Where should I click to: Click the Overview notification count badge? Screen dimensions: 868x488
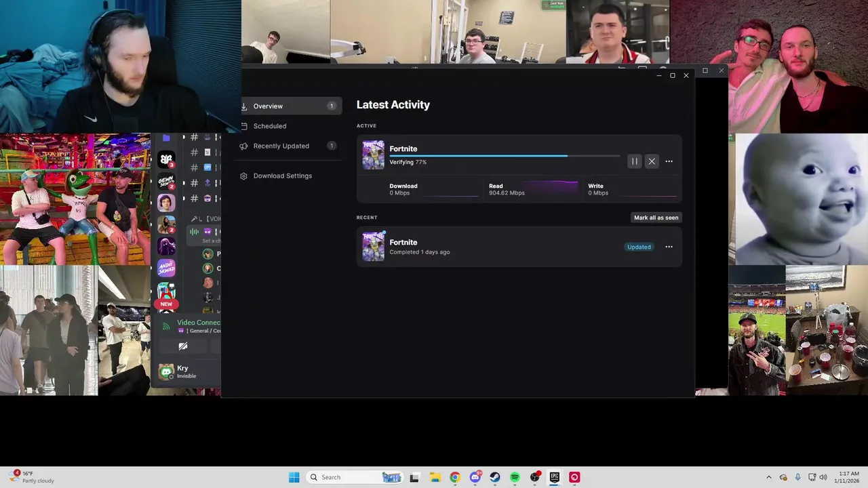click(332, 106)
